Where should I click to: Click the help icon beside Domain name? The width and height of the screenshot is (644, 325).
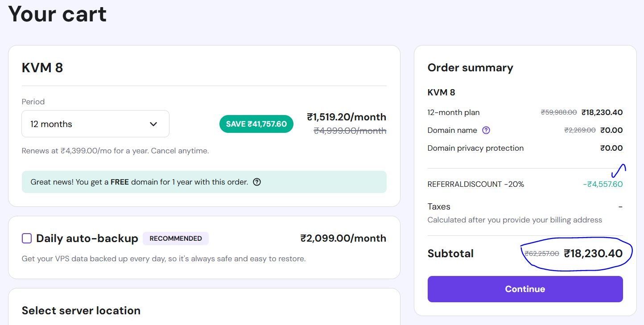point(486,130)
